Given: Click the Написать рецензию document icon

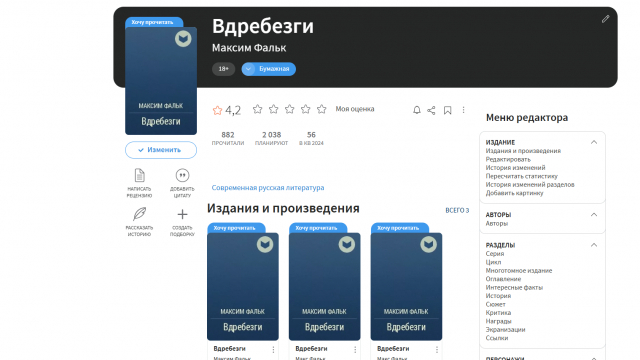Looking at the screenshot, I should click(140, 176).
